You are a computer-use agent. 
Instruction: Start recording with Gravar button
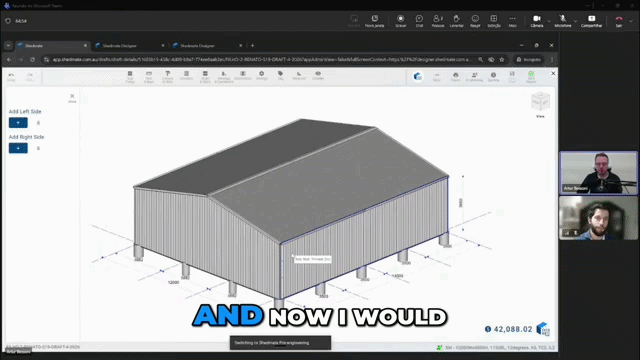click(x=401, y=21)
